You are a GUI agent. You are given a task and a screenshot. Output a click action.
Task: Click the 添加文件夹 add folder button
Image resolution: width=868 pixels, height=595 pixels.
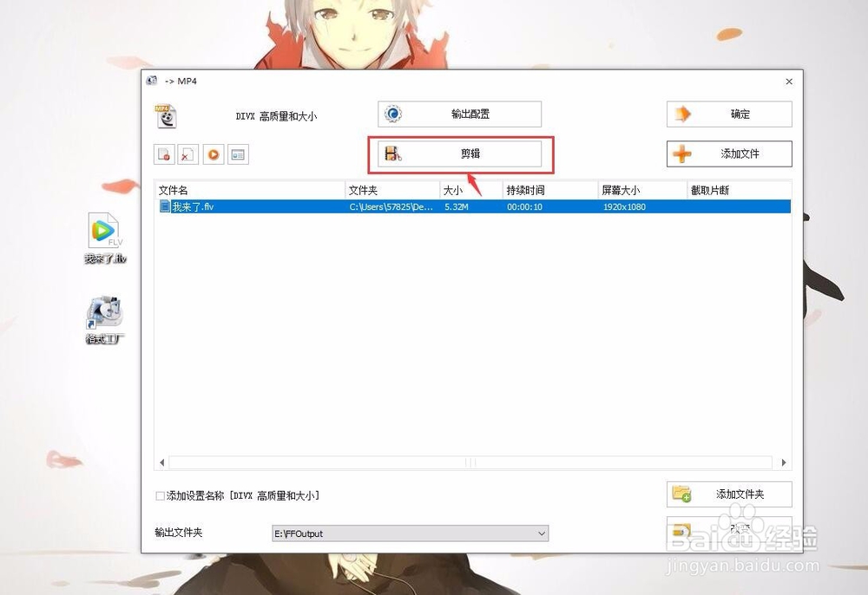(729, 494)
